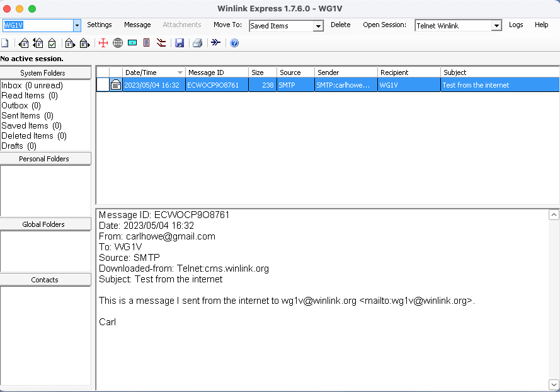Click message pane scroll down arrow

554,384
